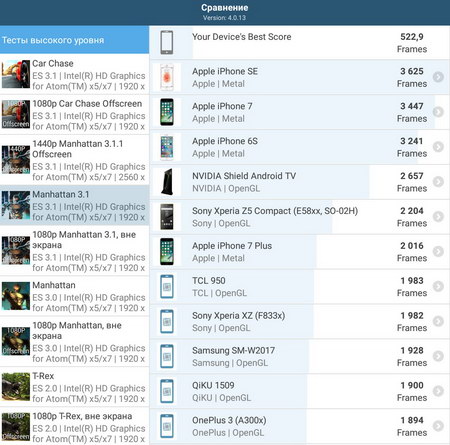Screen dimensions: 450x445
Task: Open details arrow for NVIDIA Shield Android TV
Action: pyautogui.click(x=438, y=182)
